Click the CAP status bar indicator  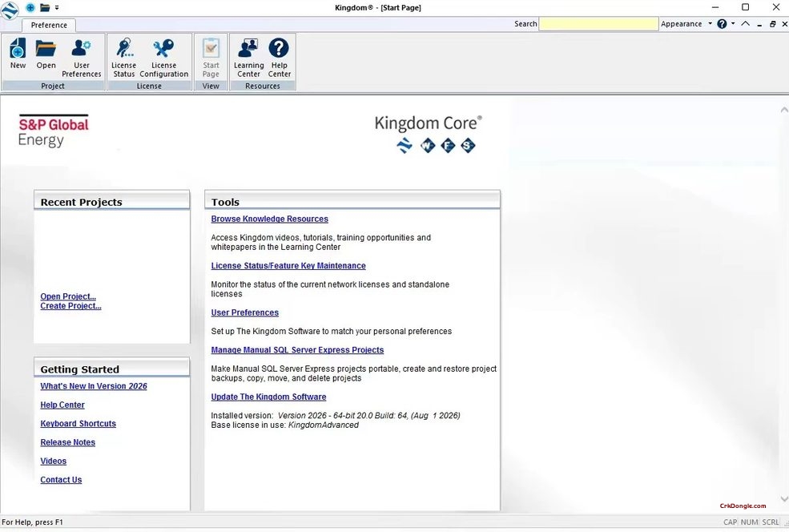(x=731, y=522)
